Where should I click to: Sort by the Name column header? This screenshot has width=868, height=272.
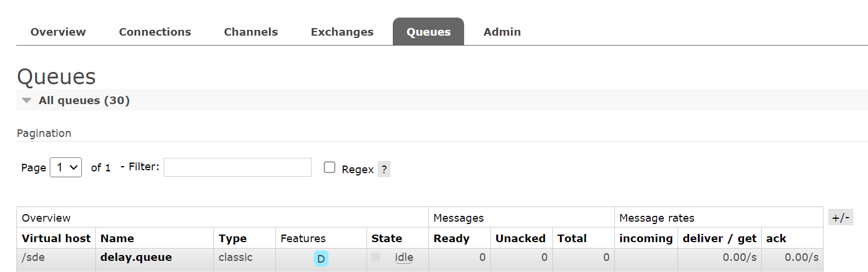coord(117,238)
